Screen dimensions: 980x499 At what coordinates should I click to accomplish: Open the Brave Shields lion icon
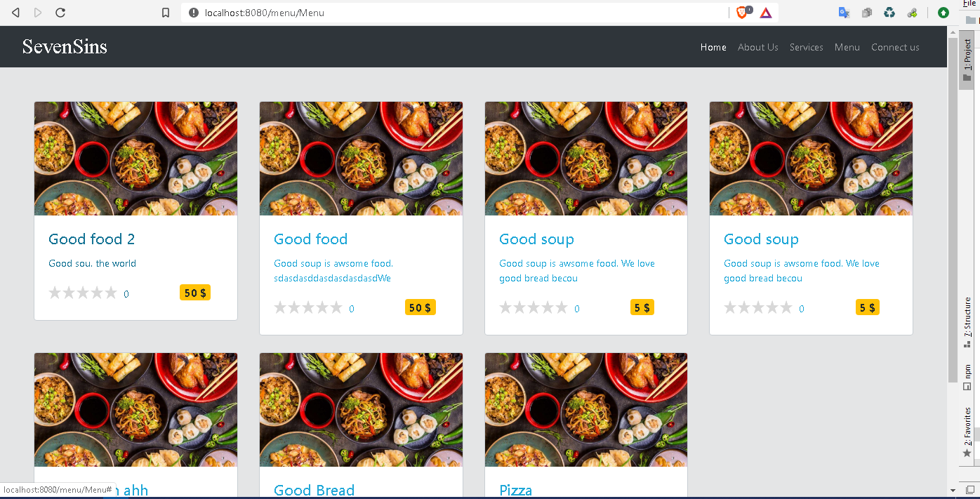coord(743,12)
